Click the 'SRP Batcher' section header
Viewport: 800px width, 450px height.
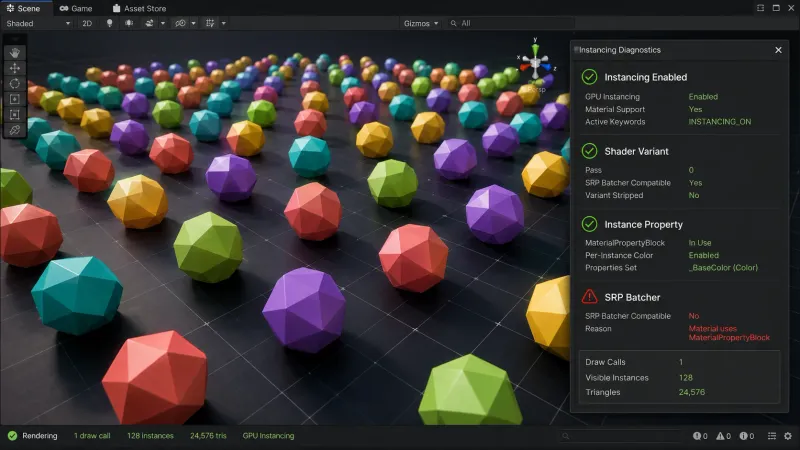tap(632, 297)
